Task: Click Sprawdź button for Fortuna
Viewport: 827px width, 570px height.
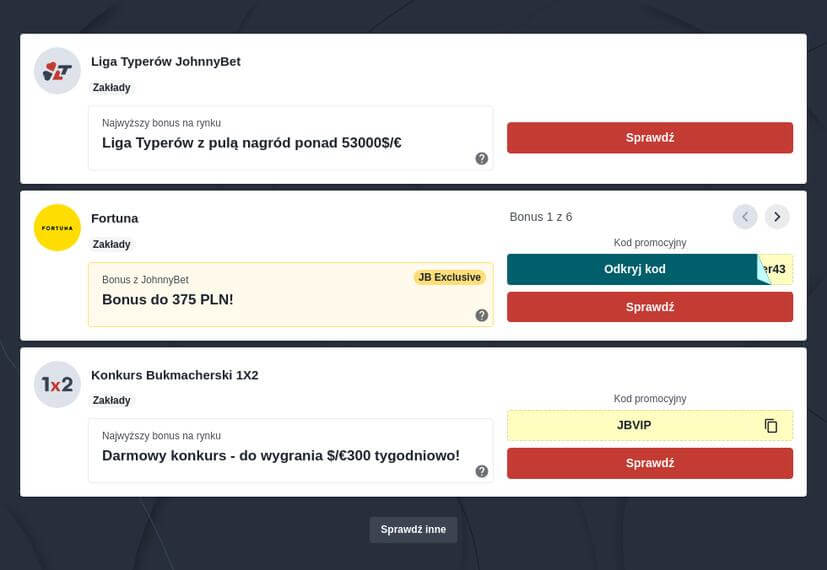Action: [650, 307]
